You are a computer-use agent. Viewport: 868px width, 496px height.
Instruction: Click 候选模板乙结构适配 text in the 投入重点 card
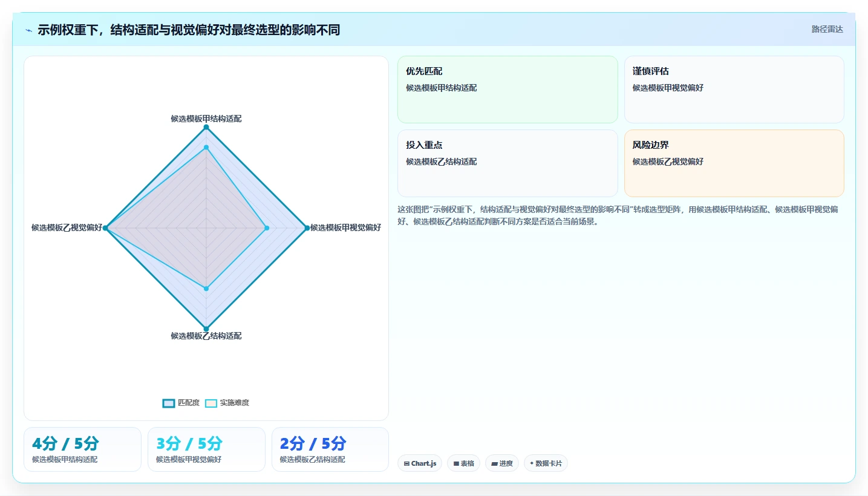coord(442,162)
